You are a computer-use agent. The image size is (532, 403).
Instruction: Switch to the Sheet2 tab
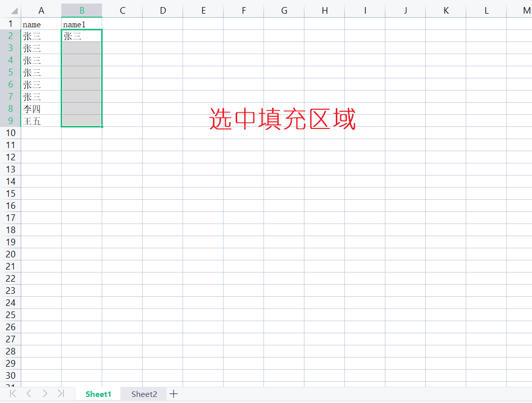(x=144, y=394)
